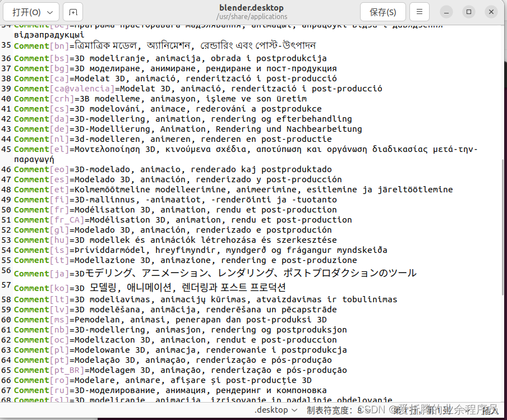Click line 57 Comment[ko] Korean line

[x=150, y=288]
